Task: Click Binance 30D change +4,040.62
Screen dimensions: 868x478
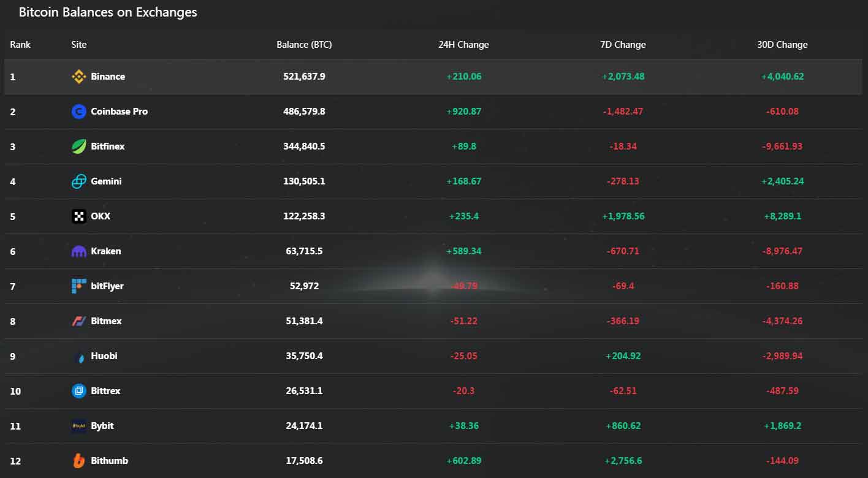Action: pos(782,77)
